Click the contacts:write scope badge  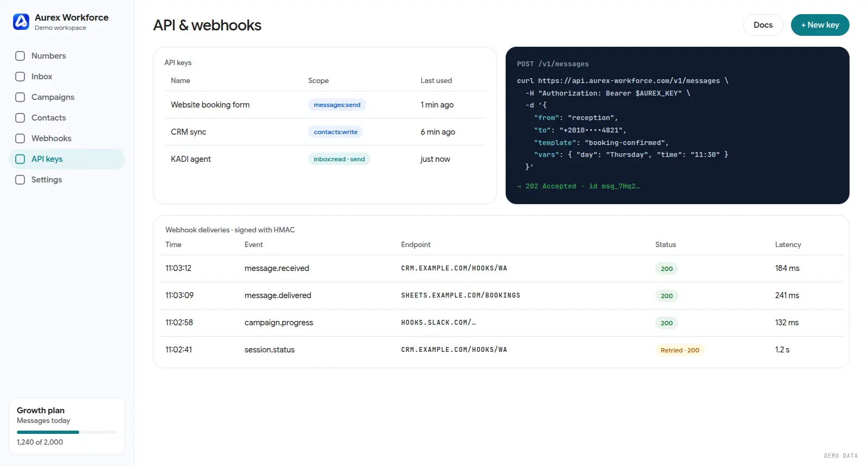click(335, 132)
